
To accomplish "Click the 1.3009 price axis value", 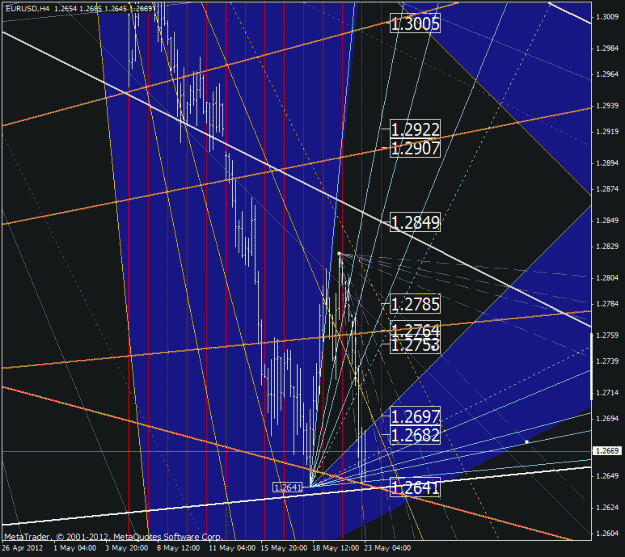I will pos(607,17).
